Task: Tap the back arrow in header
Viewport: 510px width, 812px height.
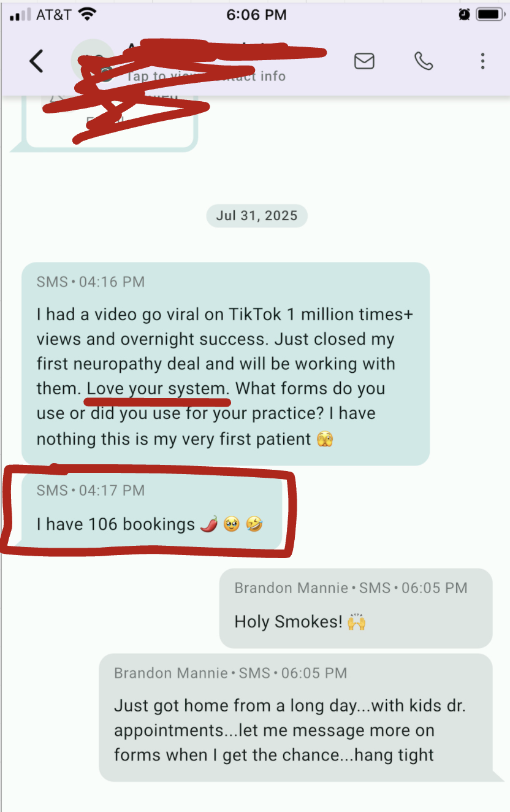Action: click(37, 61)
